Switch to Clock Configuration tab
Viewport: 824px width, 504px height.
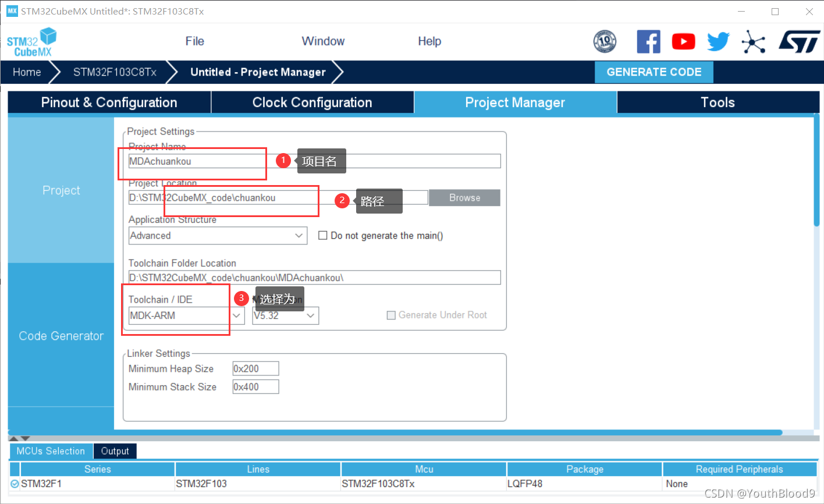(x=312, y=102)
